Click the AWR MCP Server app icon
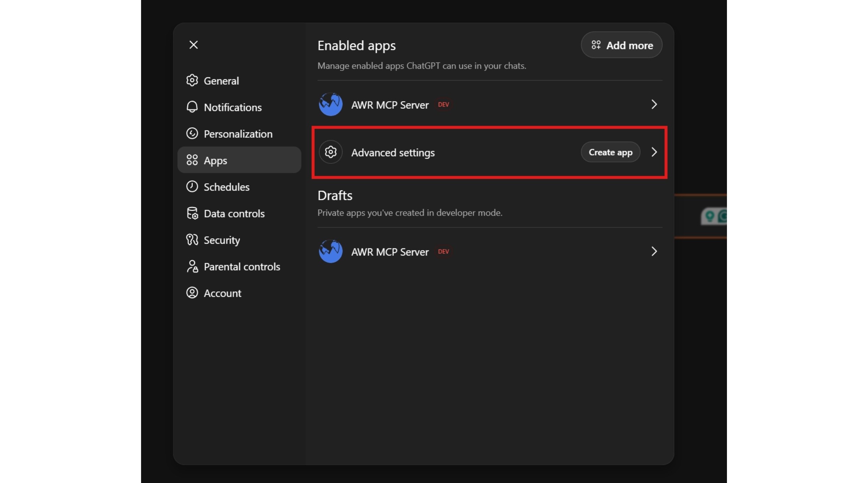Screen dimensions: 868x483 tap(330, 104)
